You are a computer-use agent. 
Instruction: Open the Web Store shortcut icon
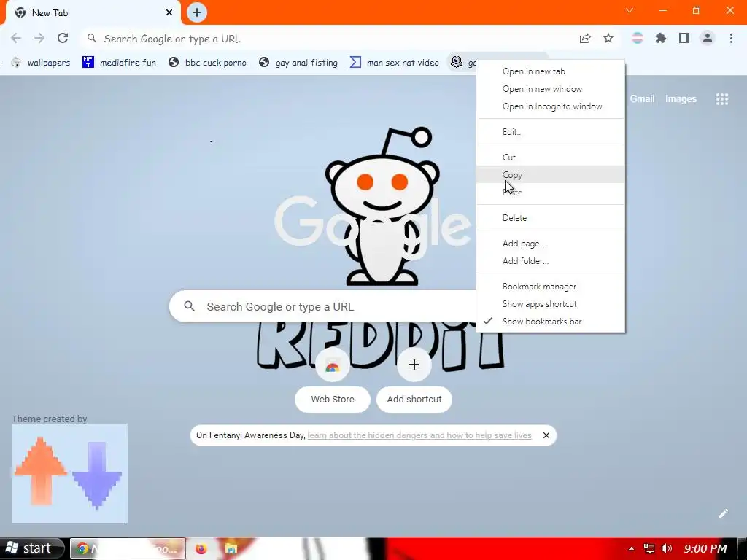tap(333, 366)
